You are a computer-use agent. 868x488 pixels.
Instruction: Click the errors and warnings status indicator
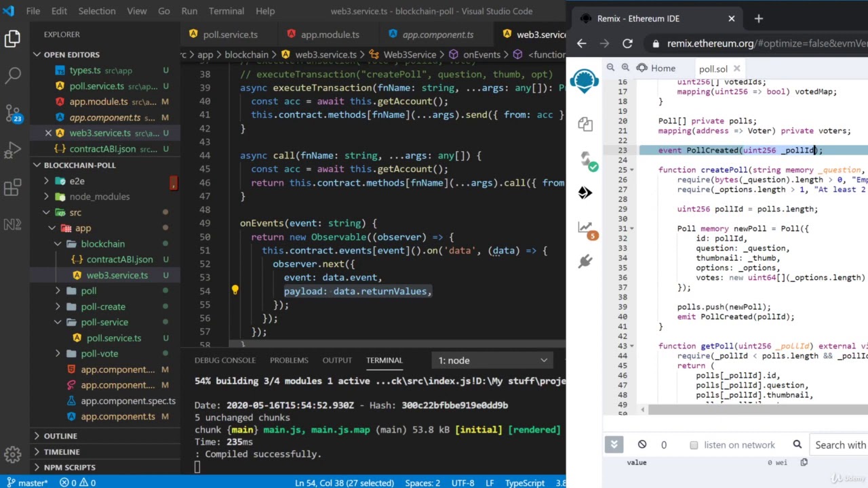[x=78, y=483]
